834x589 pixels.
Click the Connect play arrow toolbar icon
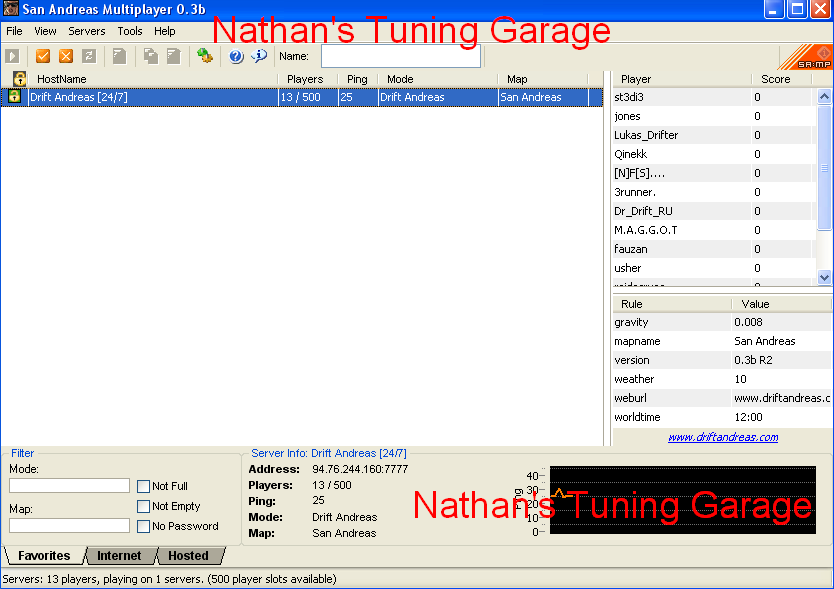12,56
